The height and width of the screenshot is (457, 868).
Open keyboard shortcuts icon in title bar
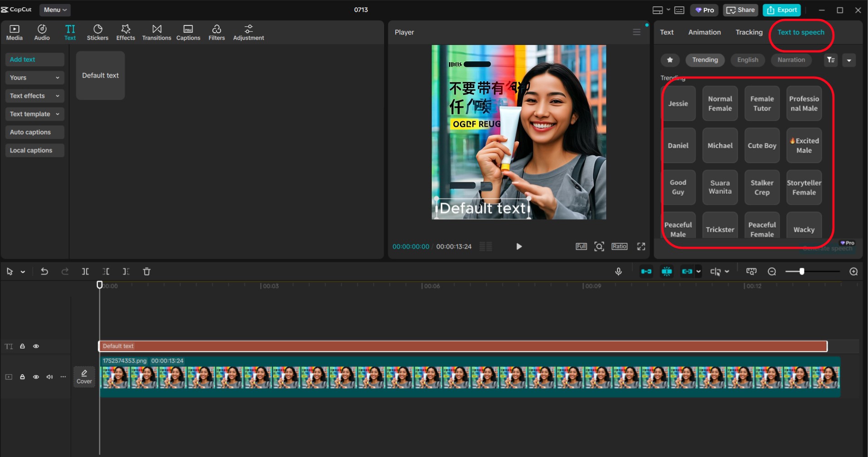click(679, 10)
